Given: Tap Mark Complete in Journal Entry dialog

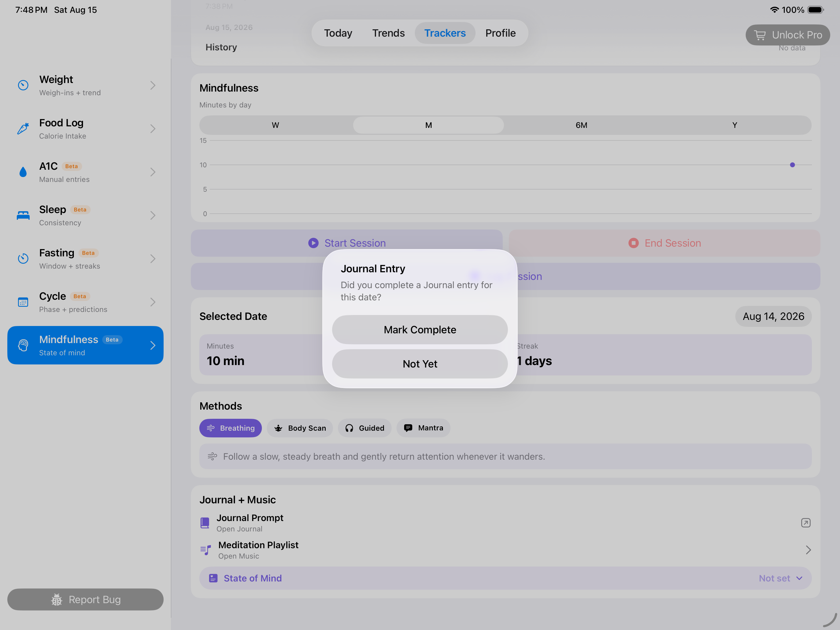Looking at the screenshot, I should point(420,330).
